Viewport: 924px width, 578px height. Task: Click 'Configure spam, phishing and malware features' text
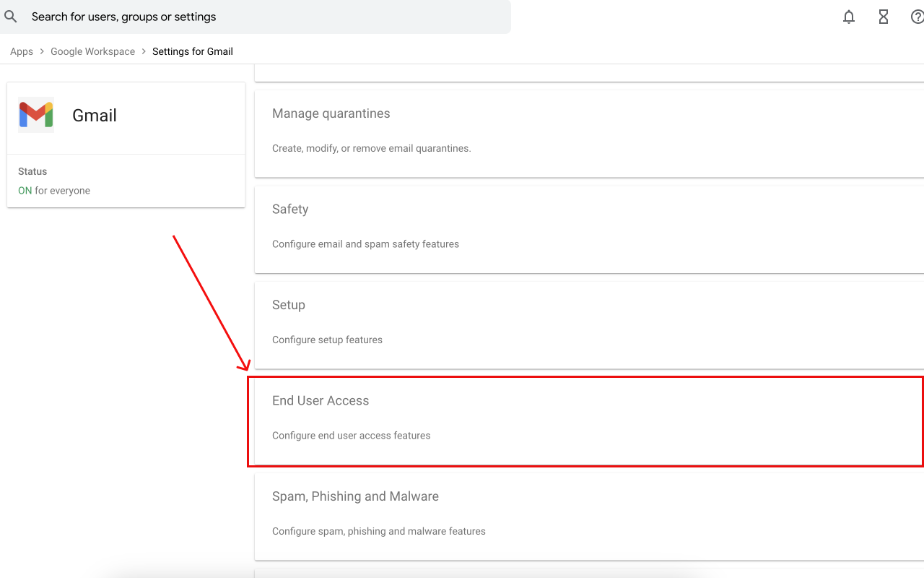(x=378, y=531)
